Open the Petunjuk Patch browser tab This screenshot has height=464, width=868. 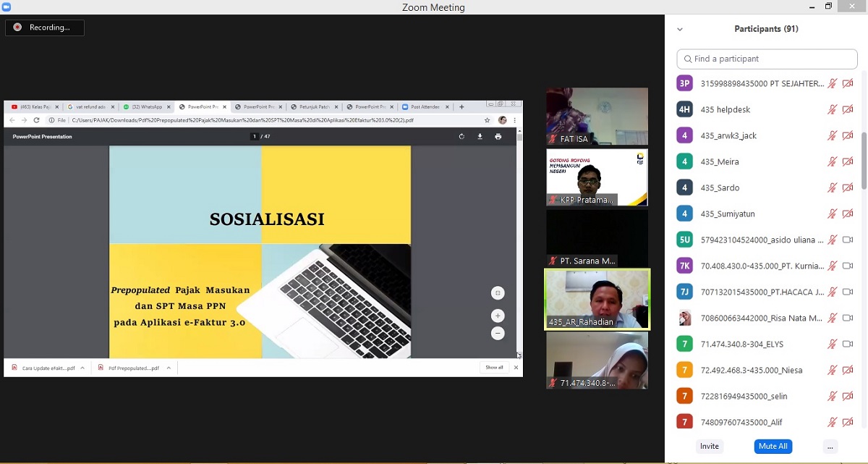[x=315, y=107]
